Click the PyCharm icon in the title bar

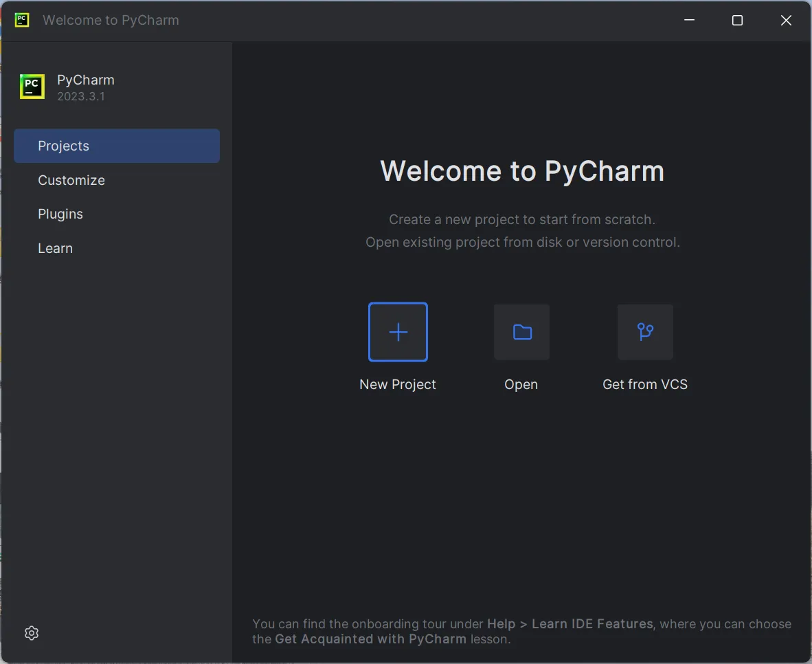click(22, 20)
